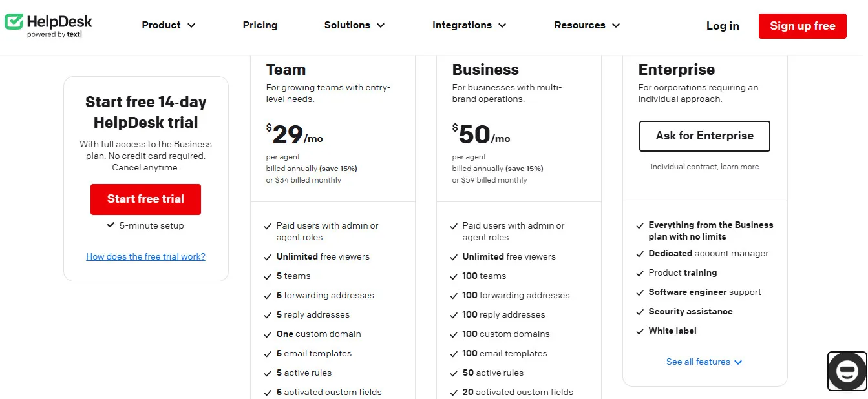Open the chat widget in the corner
The width and height of the screenshot is (868, 399).
click(847, 371)
